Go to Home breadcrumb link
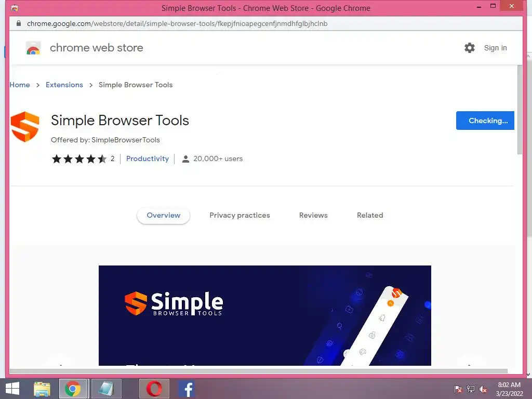Viewport: 532px width, 399px height. (20, 85)
